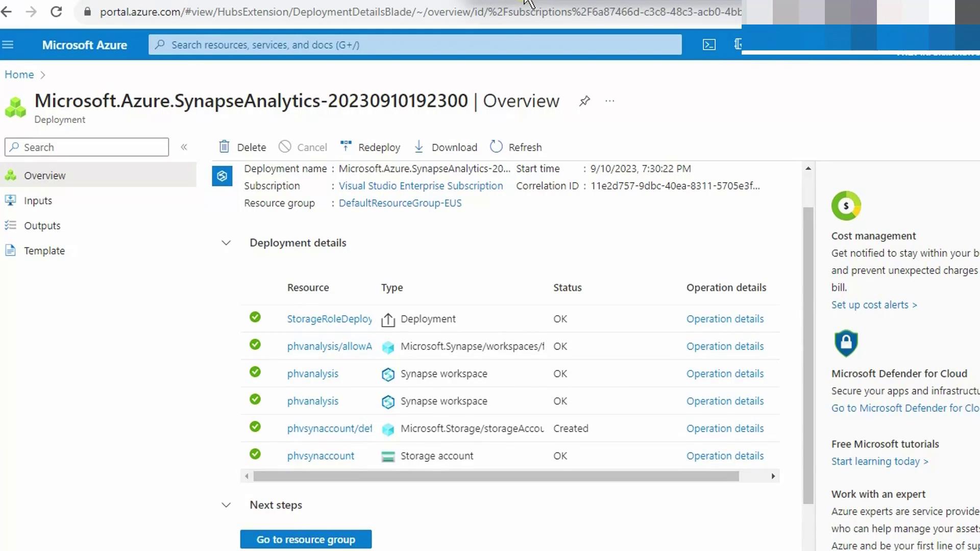980x551 pixels.
Task: Click the global search resources field
Action: (x=414, y=45)
